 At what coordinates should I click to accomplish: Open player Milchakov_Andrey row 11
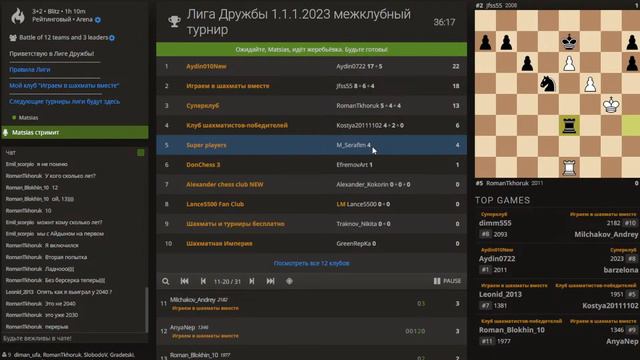coord(311,304)
